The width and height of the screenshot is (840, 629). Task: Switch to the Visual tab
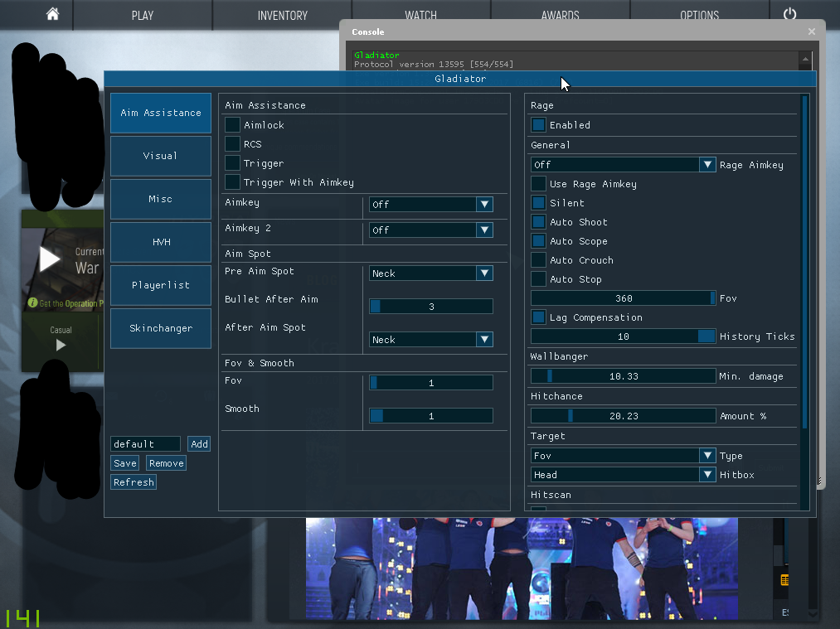[x=160, y=156]
